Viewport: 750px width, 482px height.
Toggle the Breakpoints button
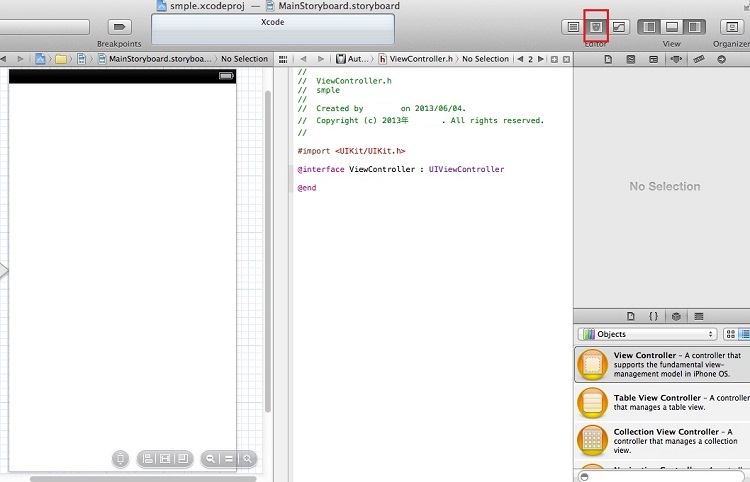120,27
